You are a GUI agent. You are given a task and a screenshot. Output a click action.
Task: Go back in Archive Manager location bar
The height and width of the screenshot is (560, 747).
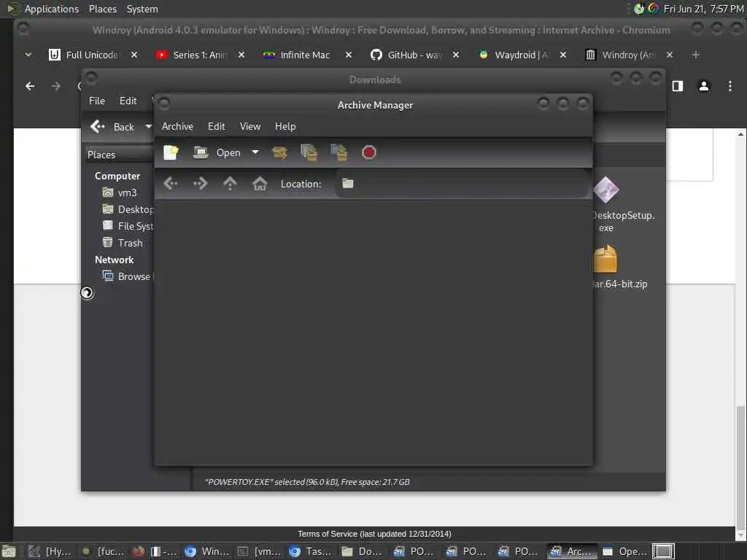[171, 183]
